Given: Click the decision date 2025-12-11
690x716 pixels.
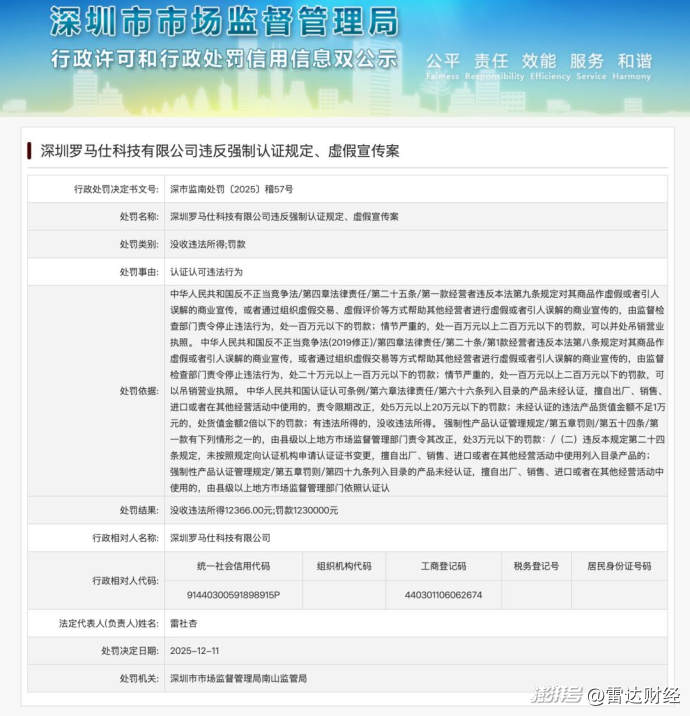Looking at the screenshot, I should click(195, 650).
